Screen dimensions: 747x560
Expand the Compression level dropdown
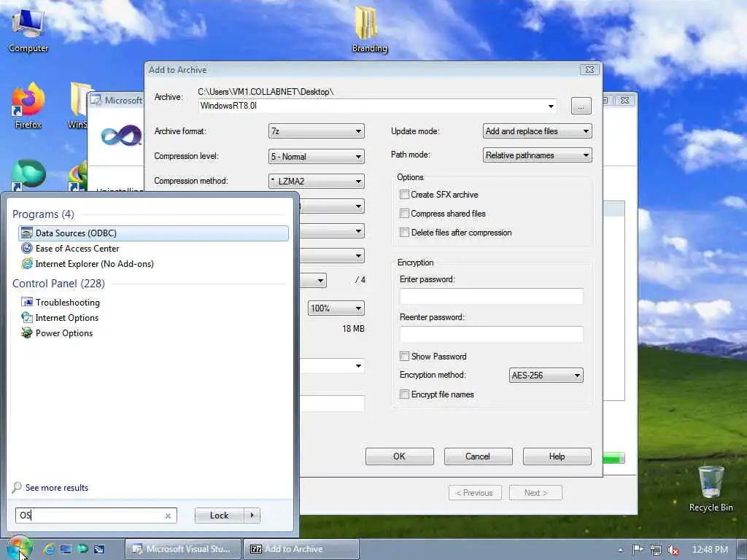pos(317,156)
